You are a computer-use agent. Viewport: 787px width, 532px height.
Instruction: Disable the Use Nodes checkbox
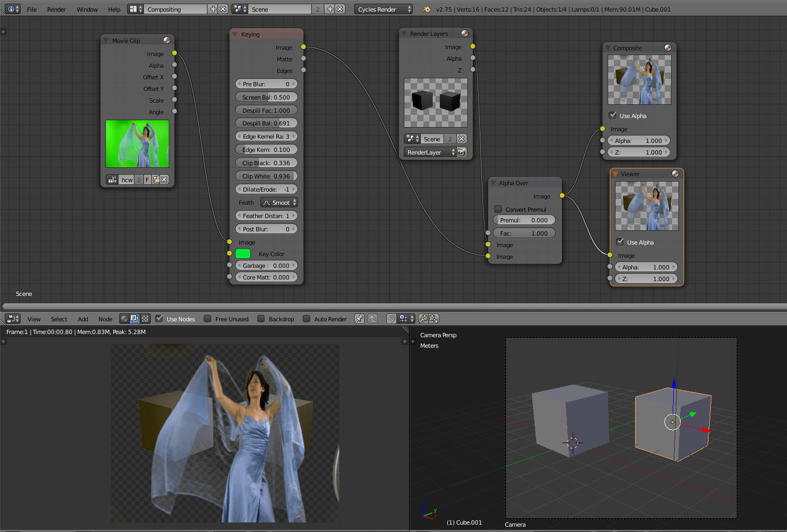159,319
